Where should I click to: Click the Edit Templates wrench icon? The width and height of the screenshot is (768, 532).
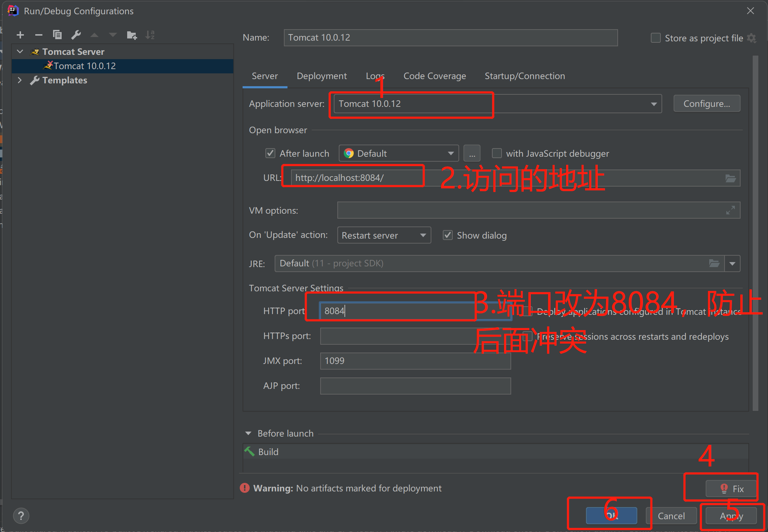(x=76, y=35)
